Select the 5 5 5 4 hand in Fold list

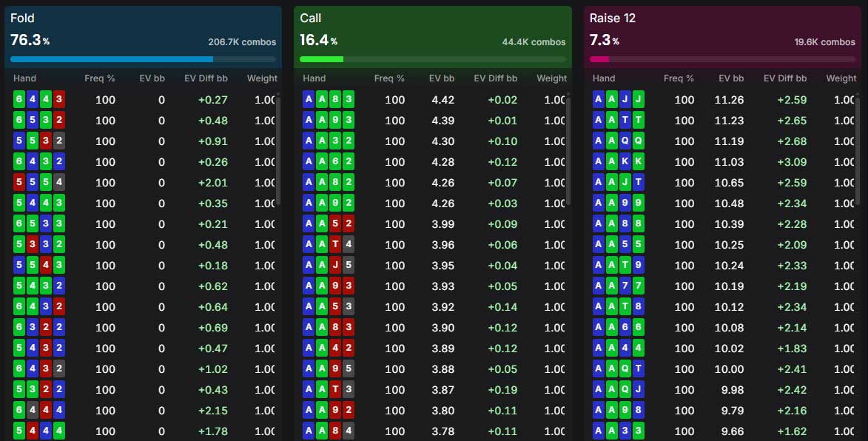[x=38, y=183]
